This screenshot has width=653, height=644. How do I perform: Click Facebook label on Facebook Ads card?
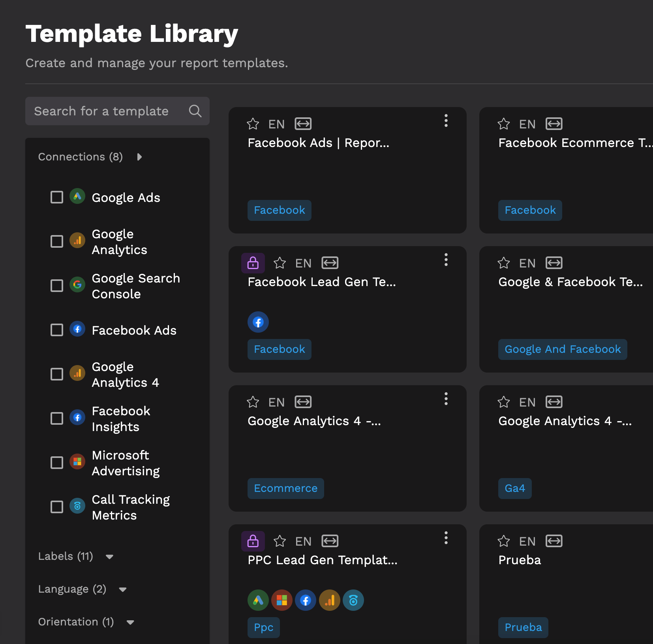coord(280,210)
